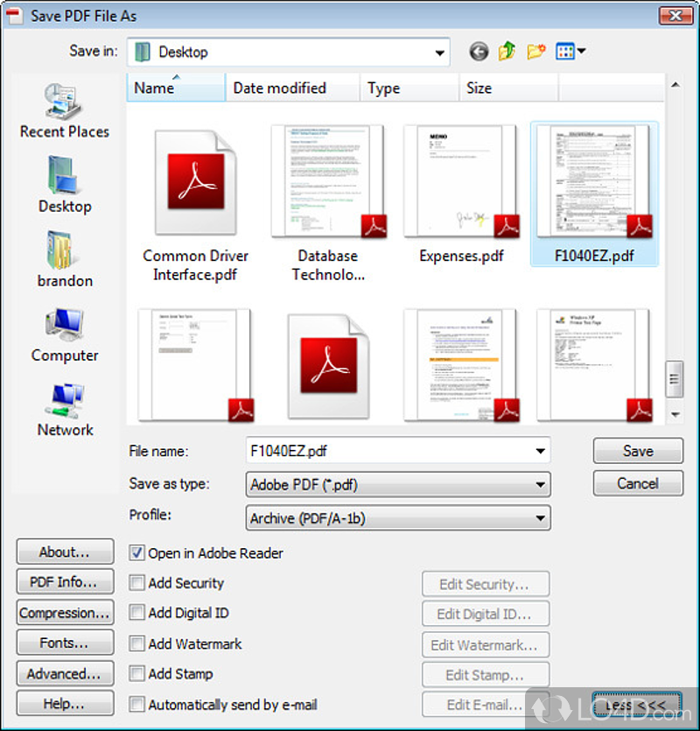This screenshot has height=731, width=700.
Task: Go back using the round arrow icon
Action: [x=479, y=52]
